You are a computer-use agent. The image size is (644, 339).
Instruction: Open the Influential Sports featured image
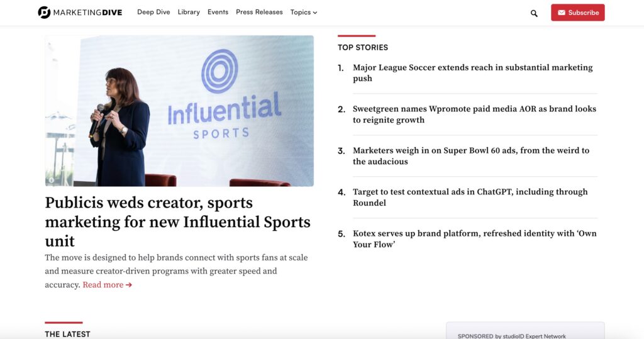pyautogui.click(x=179, y=111)
